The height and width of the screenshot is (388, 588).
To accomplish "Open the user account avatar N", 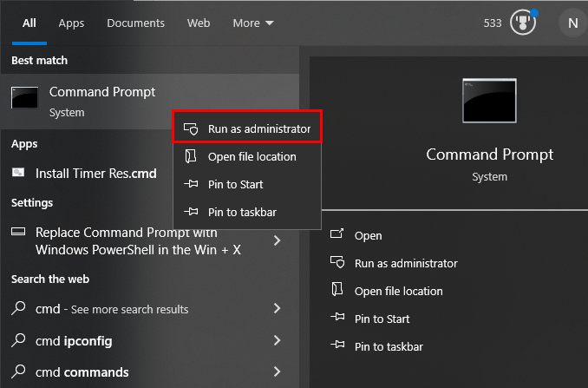I will [572, 23].
